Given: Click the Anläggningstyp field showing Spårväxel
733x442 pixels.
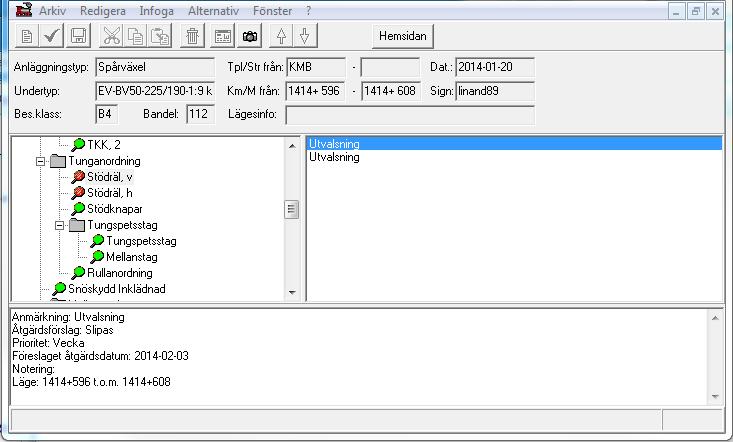Looking at the screenshot, I should 155,67.
